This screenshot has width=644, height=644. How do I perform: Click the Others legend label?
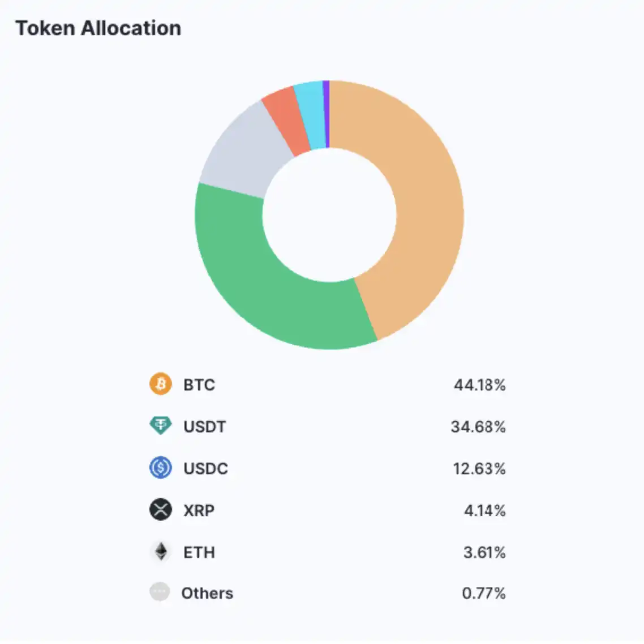tap(207, 593)
